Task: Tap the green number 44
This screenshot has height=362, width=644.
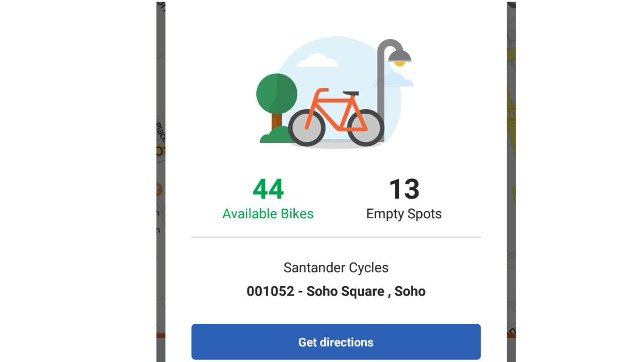Action: tap(268, 190)
